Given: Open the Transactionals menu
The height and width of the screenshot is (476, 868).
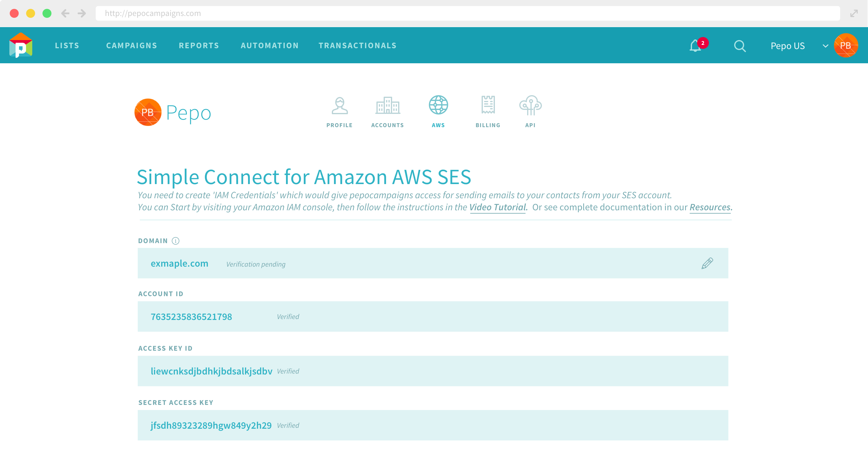Looking at the screenshot, I should (357, 45).
